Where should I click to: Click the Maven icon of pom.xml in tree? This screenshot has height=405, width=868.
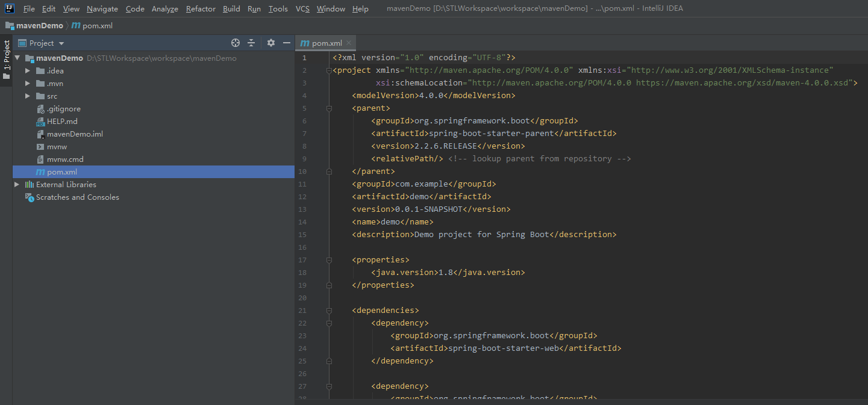40,172
